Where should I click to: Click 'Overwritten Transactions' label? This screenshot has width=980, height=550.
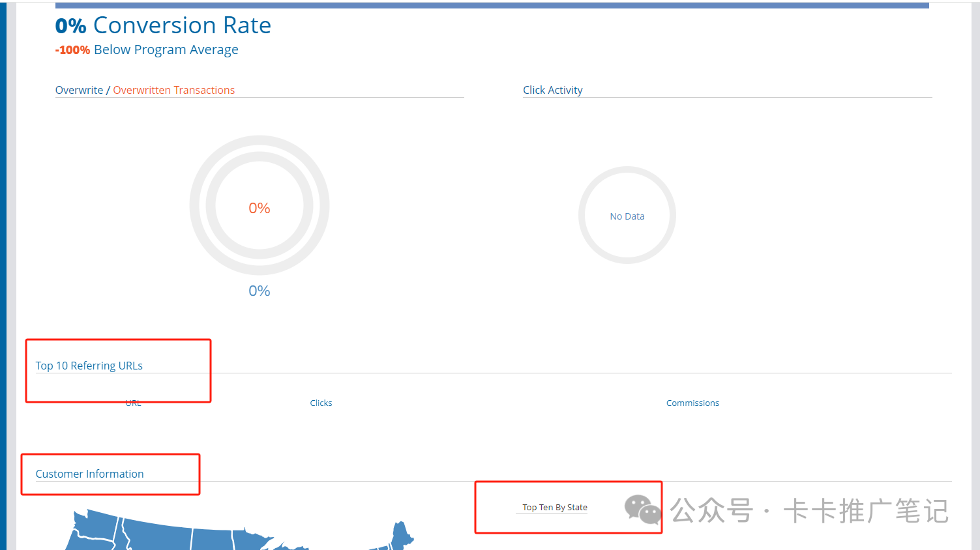coord(173,90)
